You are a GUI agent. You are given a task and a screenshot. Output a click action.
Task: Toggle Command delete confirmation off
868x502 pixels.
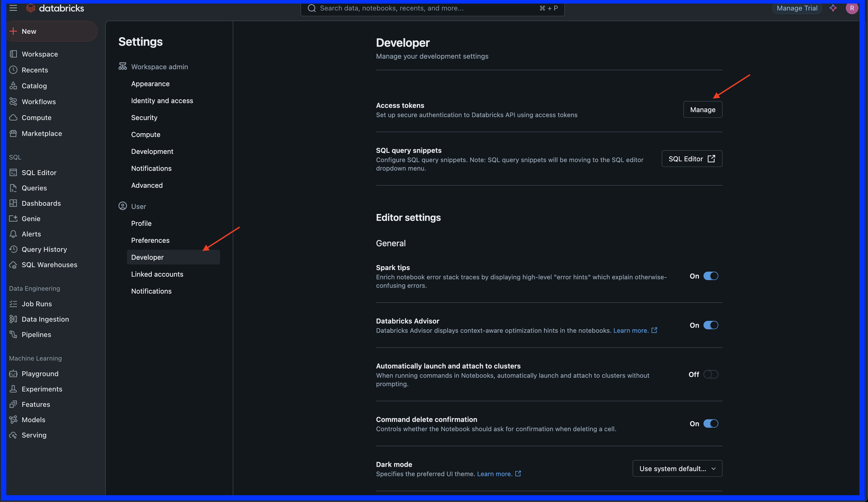(x=710, y=424)
